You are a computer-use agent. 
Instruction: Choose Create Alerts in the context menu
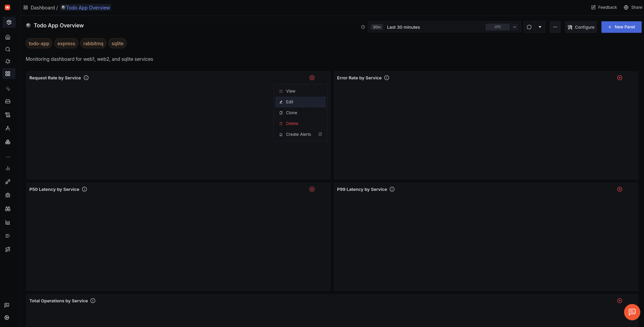pos(299,134)
